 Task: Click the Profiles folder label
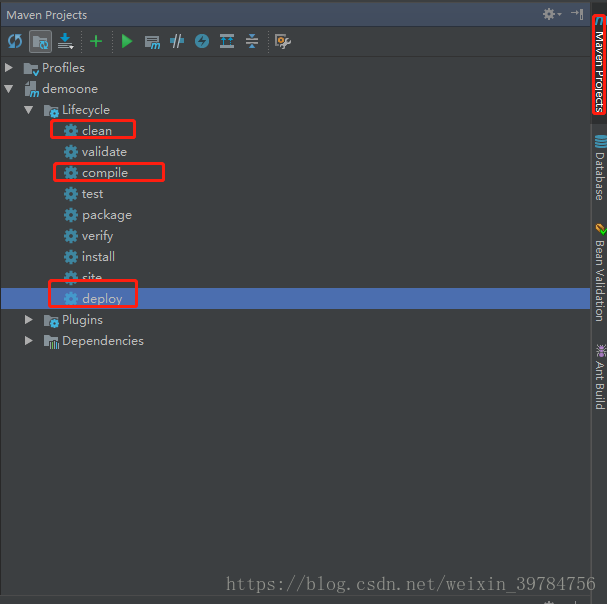63,68
